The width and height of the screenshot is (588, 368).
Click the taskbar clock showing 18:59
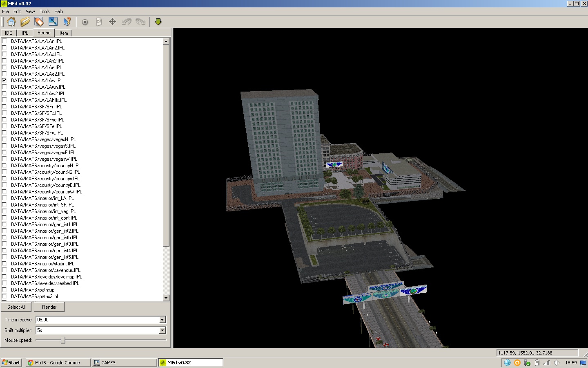[571, 363]
